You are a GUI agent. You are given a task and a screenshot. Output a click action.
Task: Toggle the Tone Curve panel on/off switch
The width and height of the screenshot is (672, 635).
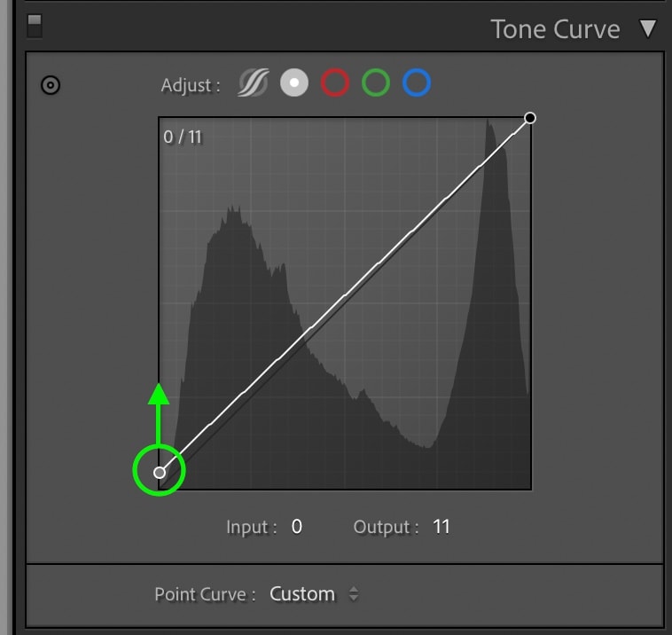[x=35, y=26]
